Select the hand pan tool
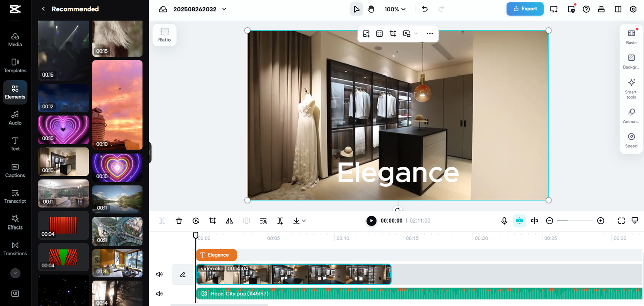Viewport: 644px width, 306px height. click(371, 9)
